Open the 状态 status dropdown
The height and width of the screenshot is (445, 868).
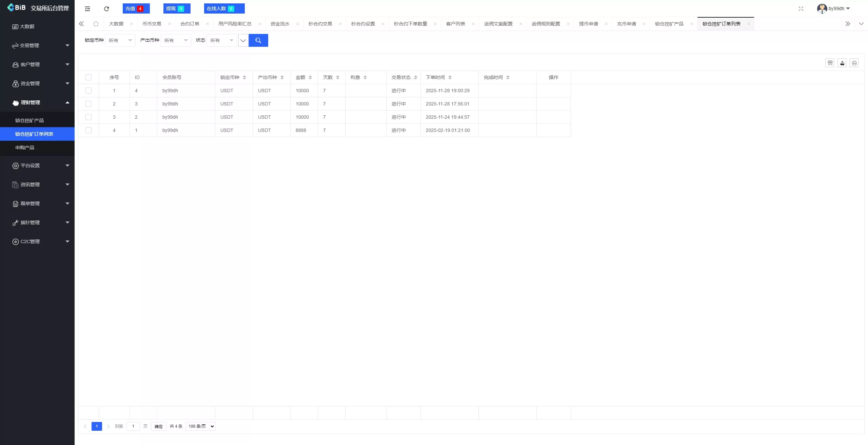221,40
